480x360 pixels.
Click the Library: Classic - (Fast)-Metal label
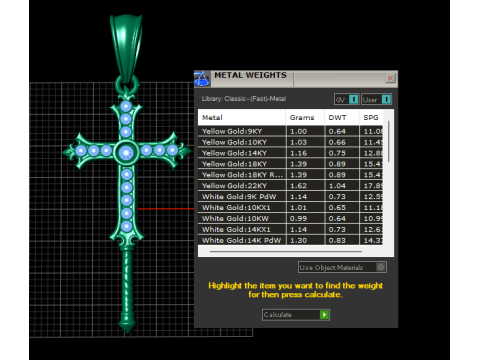[x=244, y=99]
